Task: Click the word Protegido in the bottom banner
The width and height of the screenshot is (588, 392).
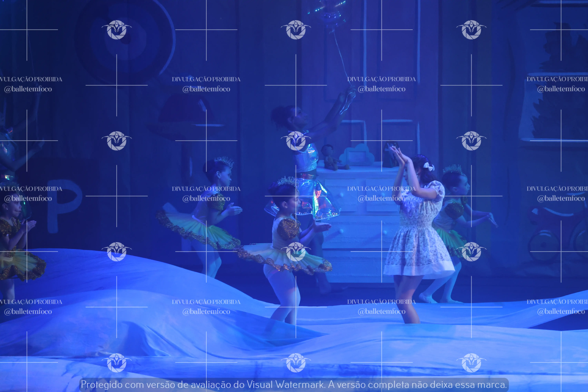Action: click(102, 384)
